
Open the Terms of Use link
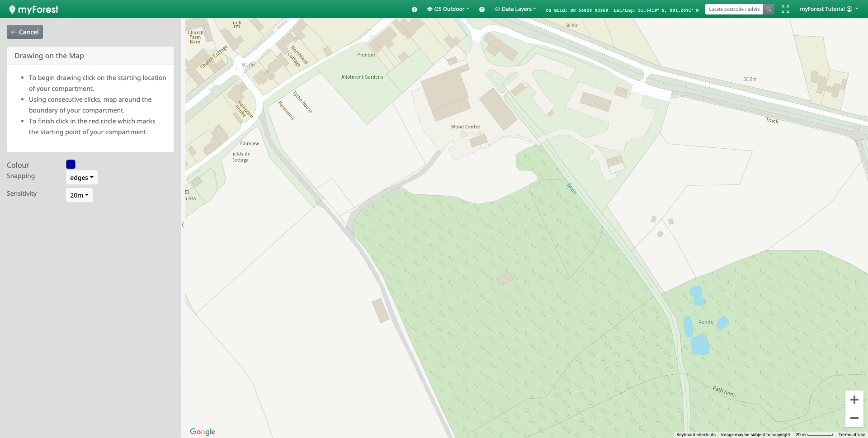851,434
